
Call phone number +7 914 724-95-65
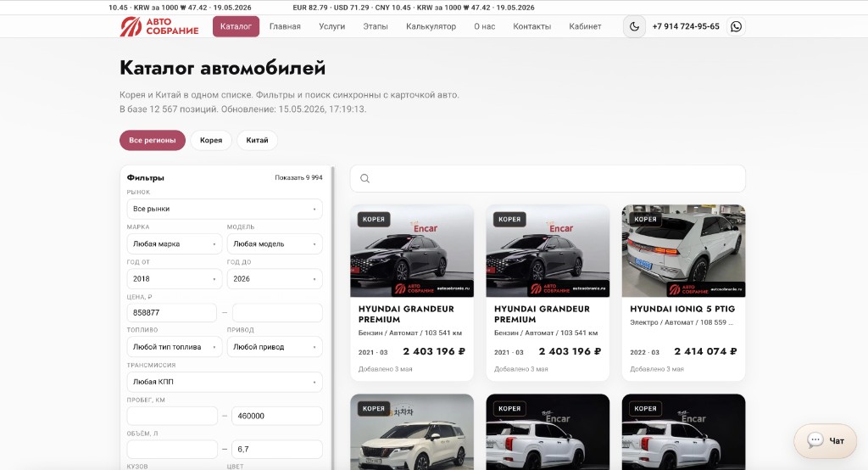(686, 26)
